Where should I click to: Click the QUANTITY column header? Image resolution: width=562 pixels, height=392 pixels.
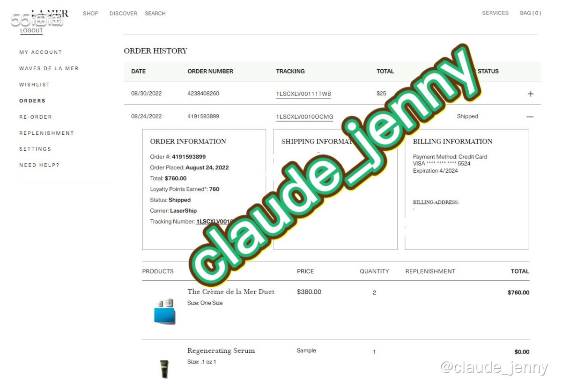374,271
